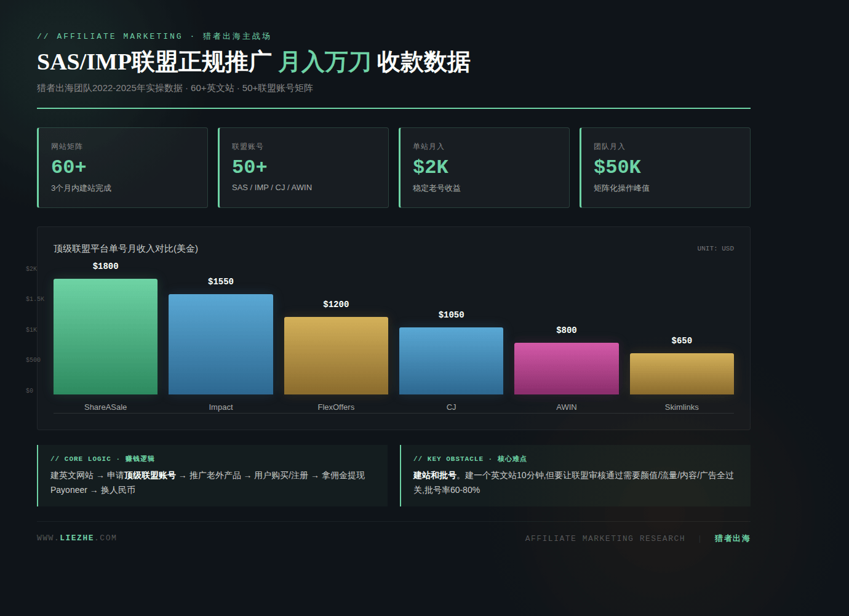849x616 pixels.
Task: Click the '// CORE LOGIC · 赚钱逻辑' heading
Action: click(x=102, y=459)
